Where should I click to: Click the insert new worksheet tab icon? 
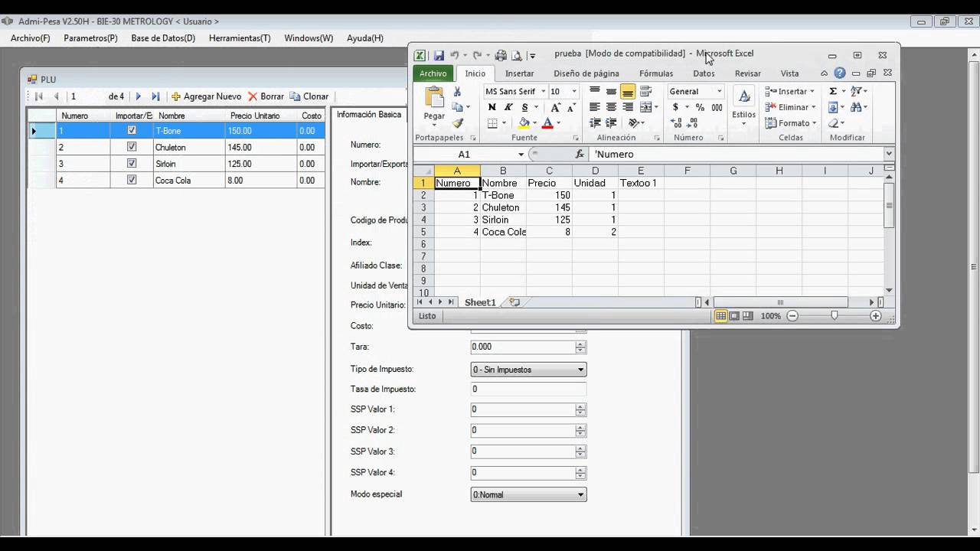pyautogui.click(x=514, y=302)
